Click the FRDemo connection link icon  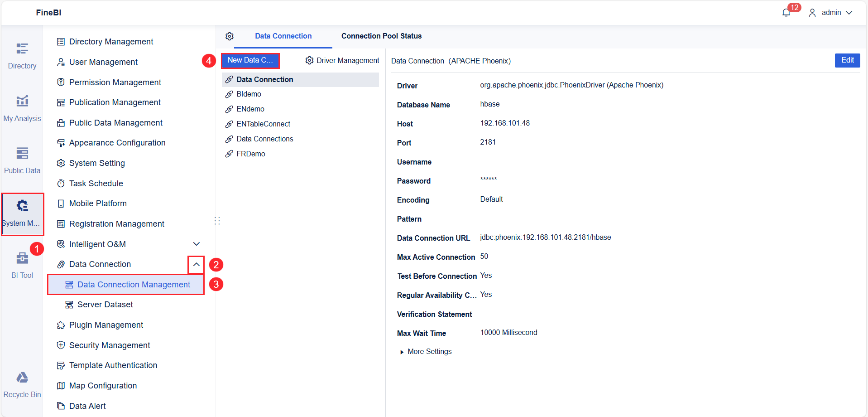229,154
